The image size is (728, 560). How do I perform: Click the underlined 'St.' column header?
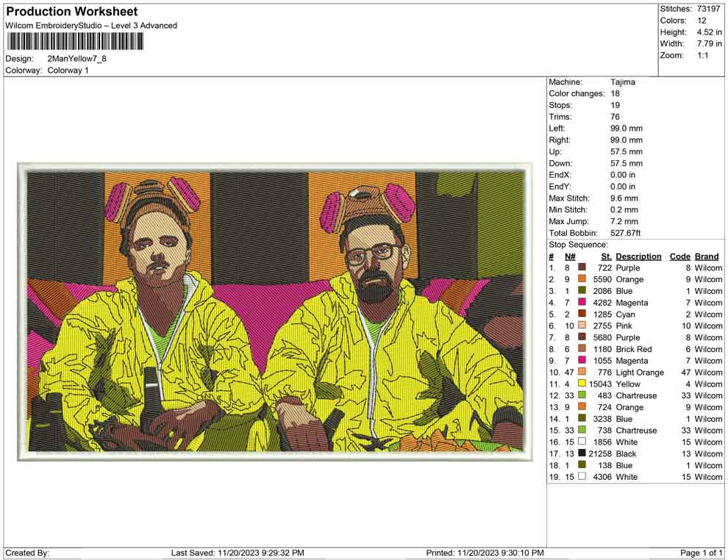click(x=607, y=256)
